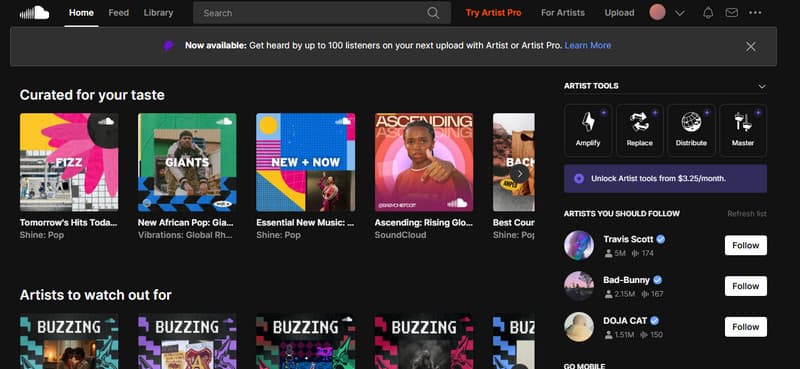
Task: Click Travis Scott's 174 tracks count
Action: point(642,253)
